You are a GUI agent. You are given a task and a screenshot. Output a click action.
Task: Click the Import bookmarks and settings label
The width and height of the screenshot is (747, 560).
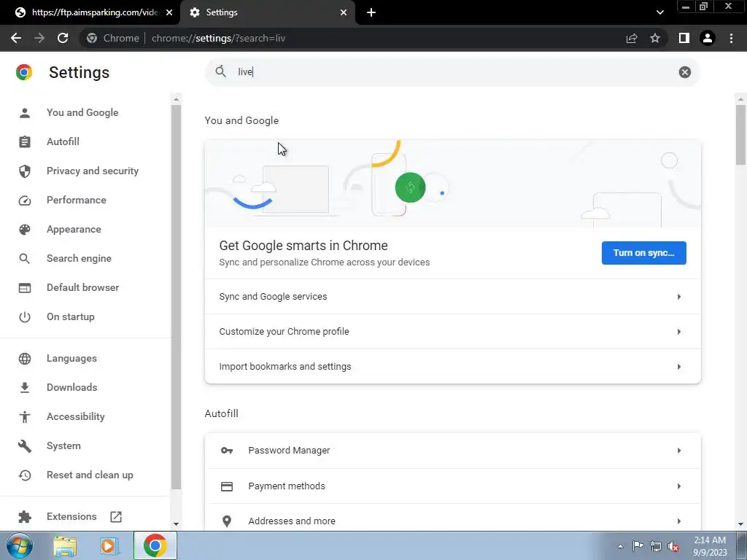tap(285, 367)
